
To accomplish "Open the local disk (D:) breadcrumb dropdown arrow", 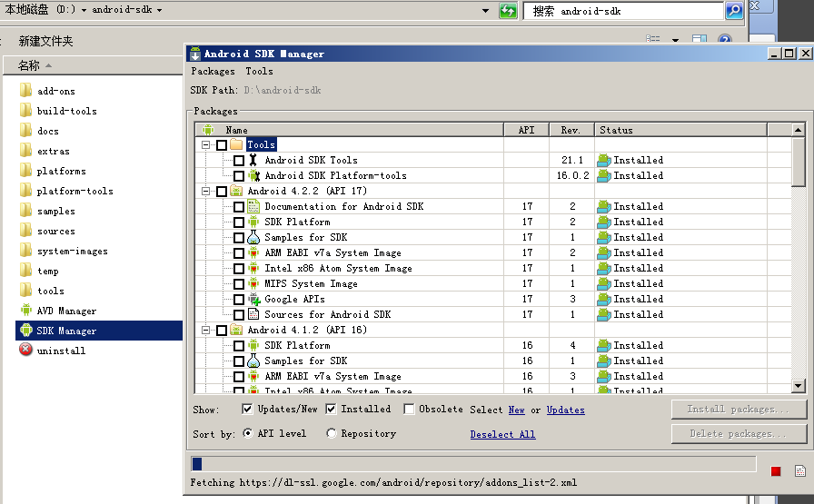I will point(84,10).
